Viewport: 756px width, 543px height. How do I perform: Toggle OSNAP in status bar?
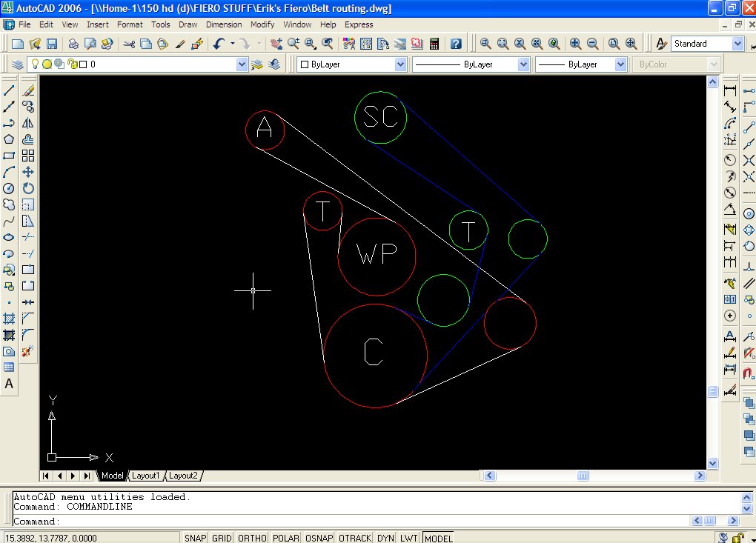point(319,538)
